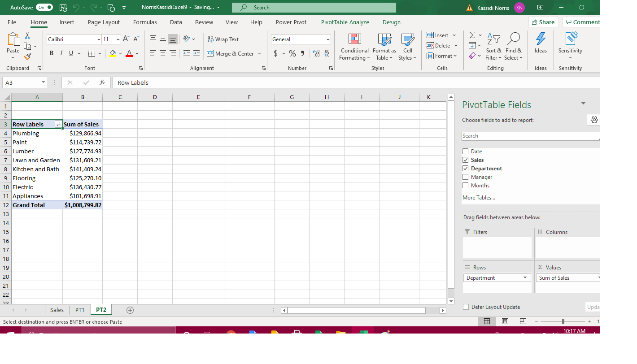Open the File menu

pyautogui.click(x=12, y=22)
